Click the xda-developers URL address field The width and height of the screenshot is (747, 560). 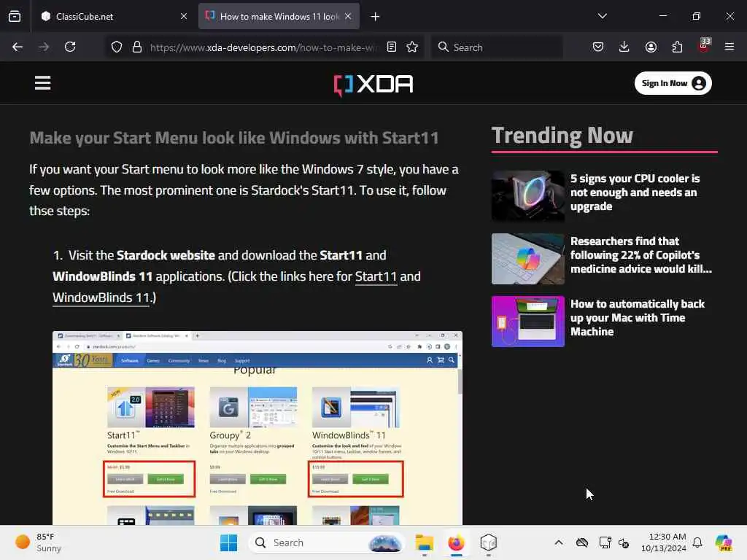(263, 47)
